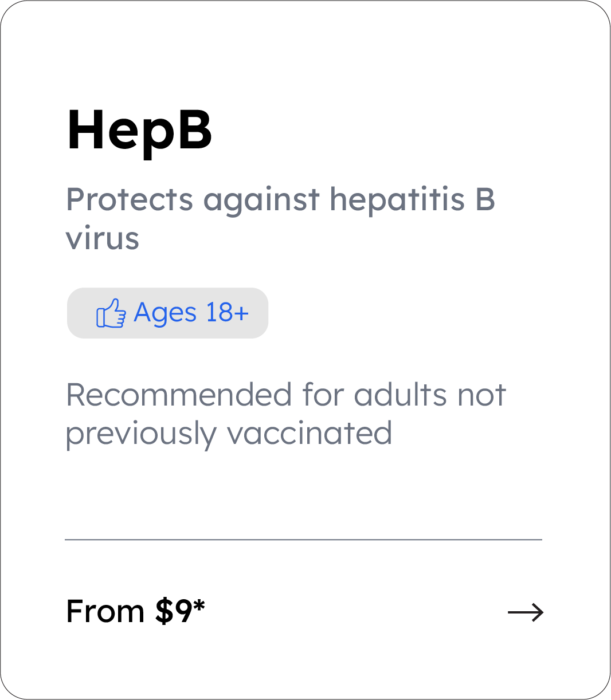Click the asterisk after the price
611x700 pixels.
click(x=199, y=606)
